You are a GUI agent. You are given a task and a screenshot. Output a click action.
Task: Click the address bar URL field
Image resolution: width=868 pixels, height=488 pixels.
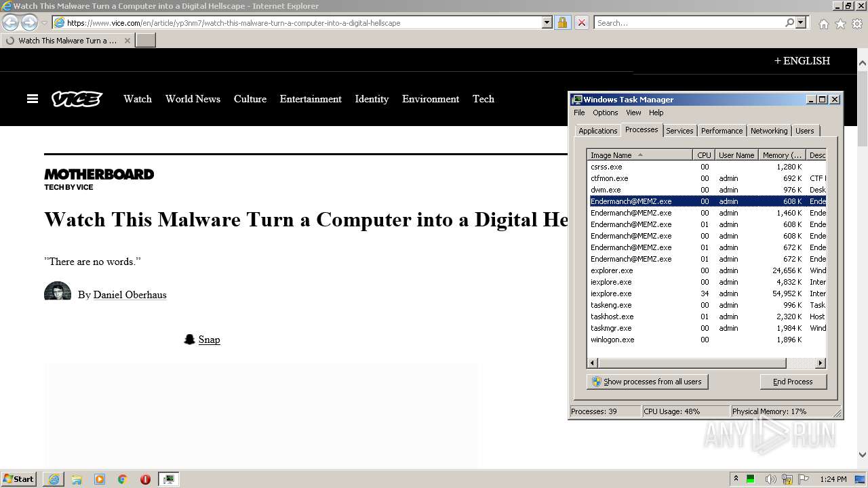(303, 22)
